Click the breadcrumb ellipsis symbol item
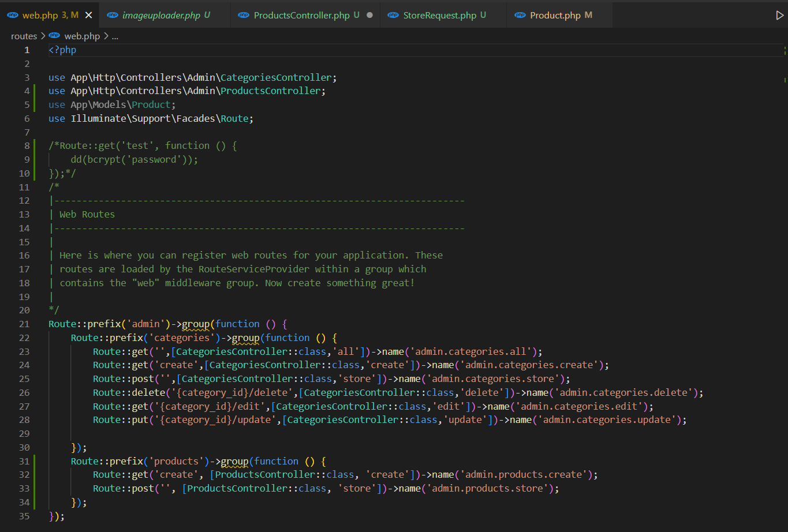This screenshot has height=532, width=788. (x=115, y=36)
